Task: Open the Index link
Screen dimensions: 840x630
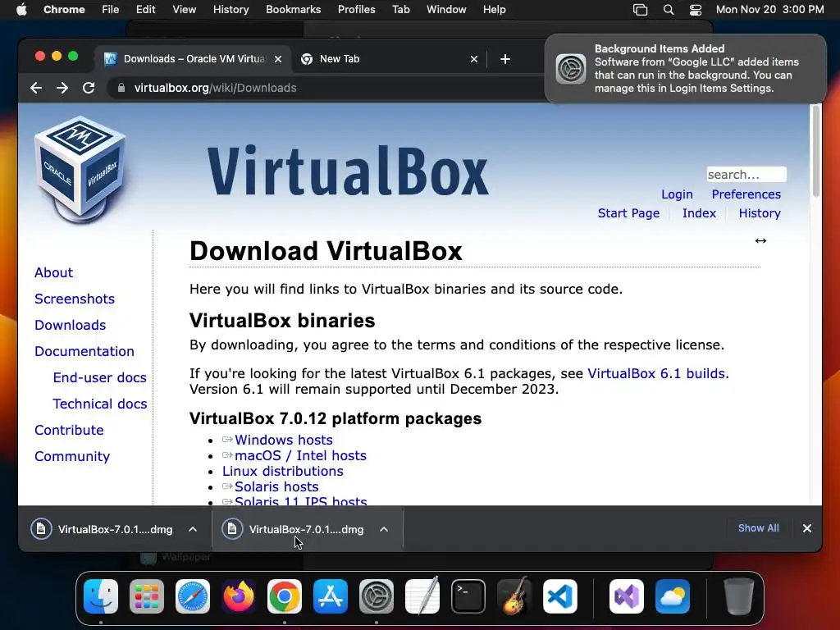Action: 699,213
